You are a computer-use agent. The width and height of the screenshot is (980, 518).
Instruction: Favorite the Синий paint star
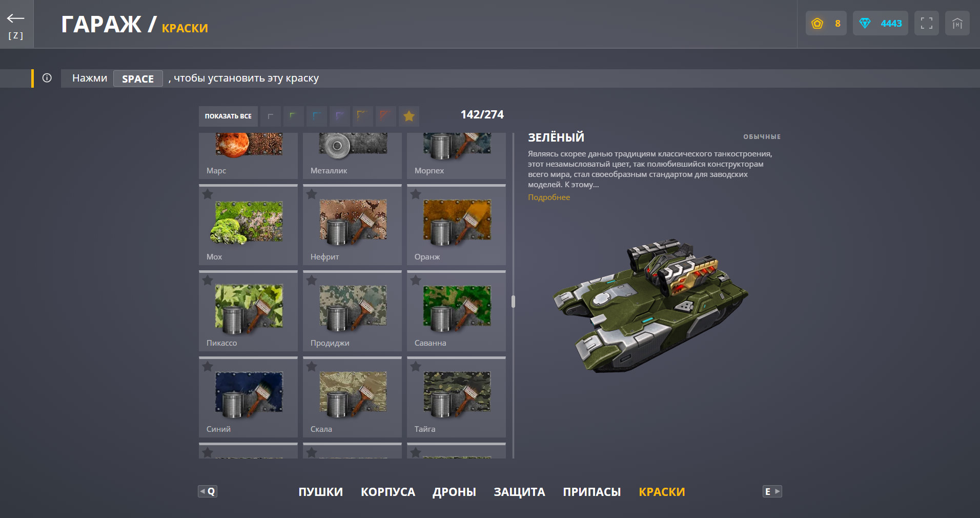[208, 367]
